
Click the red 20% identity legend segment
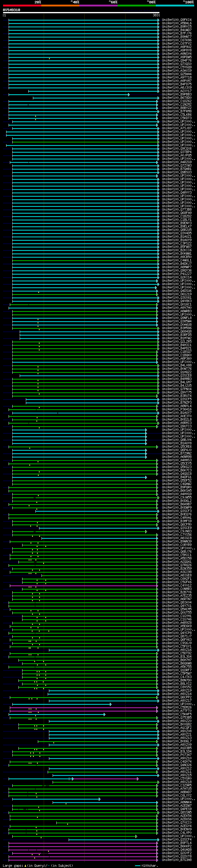click(22, 6)
